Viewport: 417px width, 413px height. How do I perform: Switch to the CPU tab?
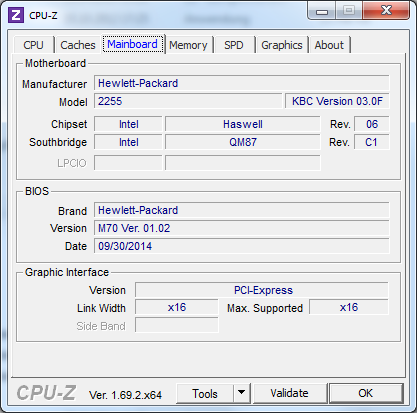coord(33,45)
